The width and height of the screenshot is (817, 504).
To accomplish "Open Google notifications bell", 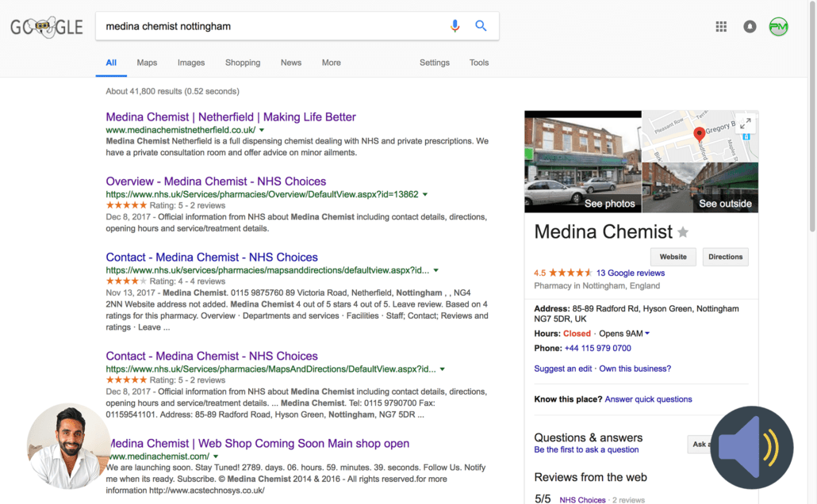I will coord(750,27).
